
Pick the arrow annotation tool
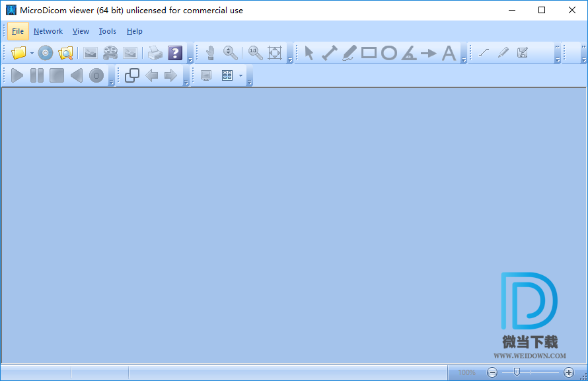click(x=429, y=53)
